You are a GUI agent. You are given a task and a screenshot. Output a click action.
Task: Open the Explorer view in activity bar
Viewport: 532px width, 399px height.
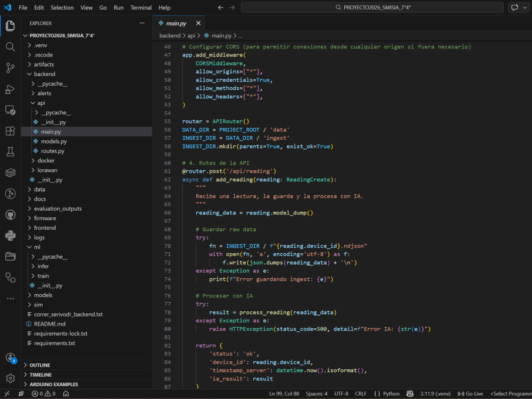coord(10,26)
